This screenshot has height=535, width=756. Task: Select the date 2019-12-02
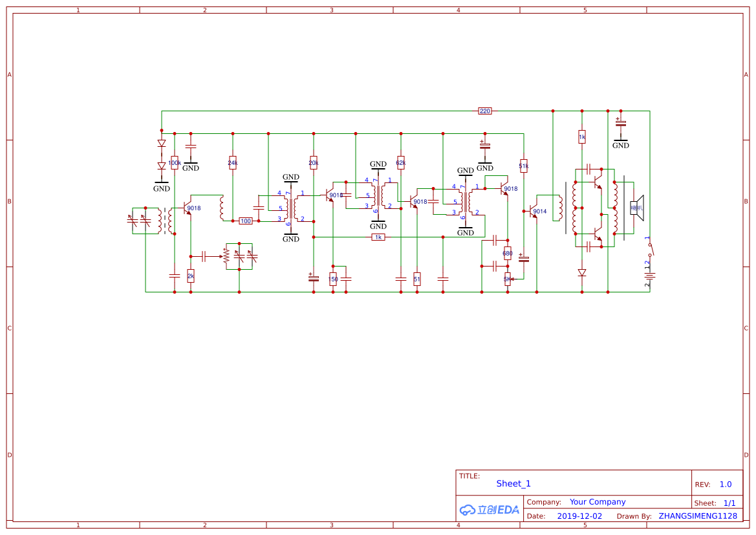tap(579, 516)
